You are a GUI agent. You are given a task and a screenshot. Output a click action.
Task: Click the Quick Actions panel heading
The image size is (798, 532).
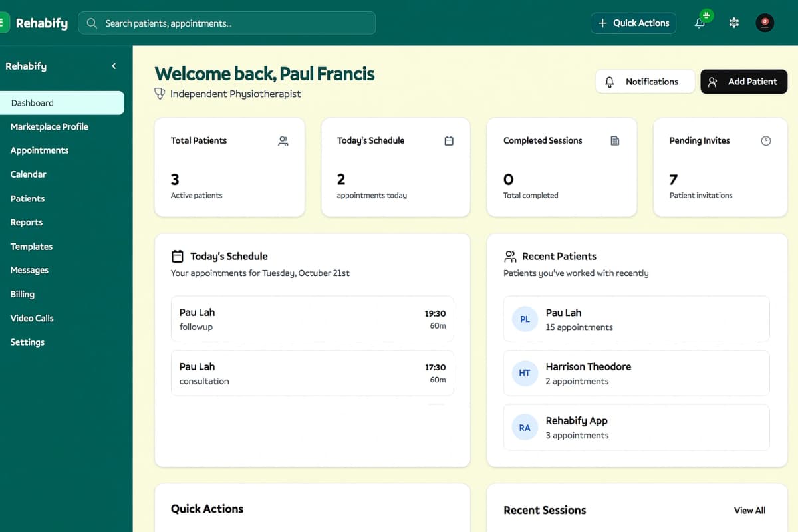pos(207,509)
